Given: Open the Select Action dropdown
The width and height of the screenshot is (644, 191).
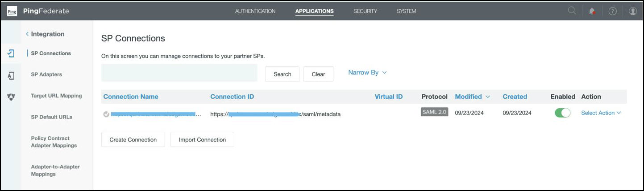Looking at the screenshot, I should pos(601,113).
